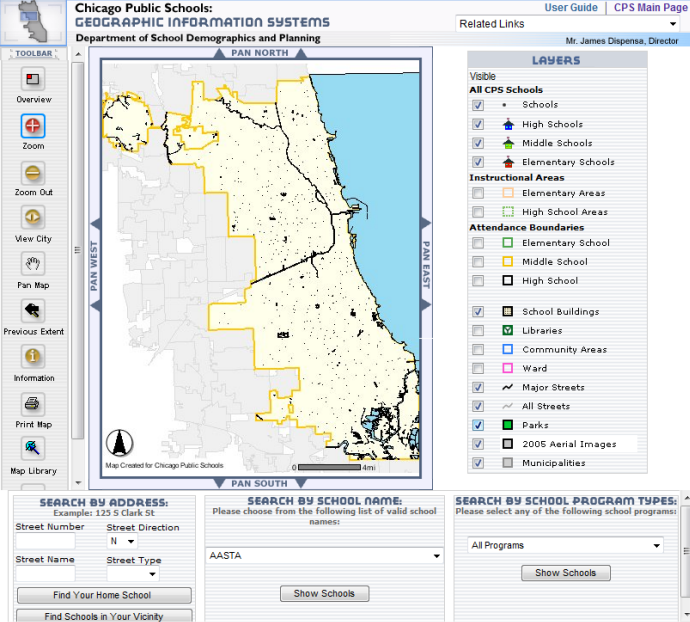Show the Community Areas layer
Image resolution: width=690 pixels, height=622 pixels.
478,349
